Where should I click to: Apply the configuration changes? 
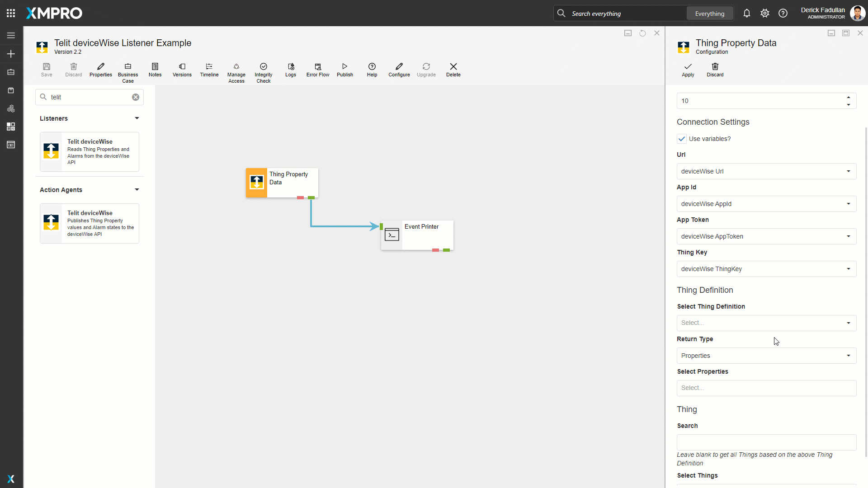click(x=688, y=70)
